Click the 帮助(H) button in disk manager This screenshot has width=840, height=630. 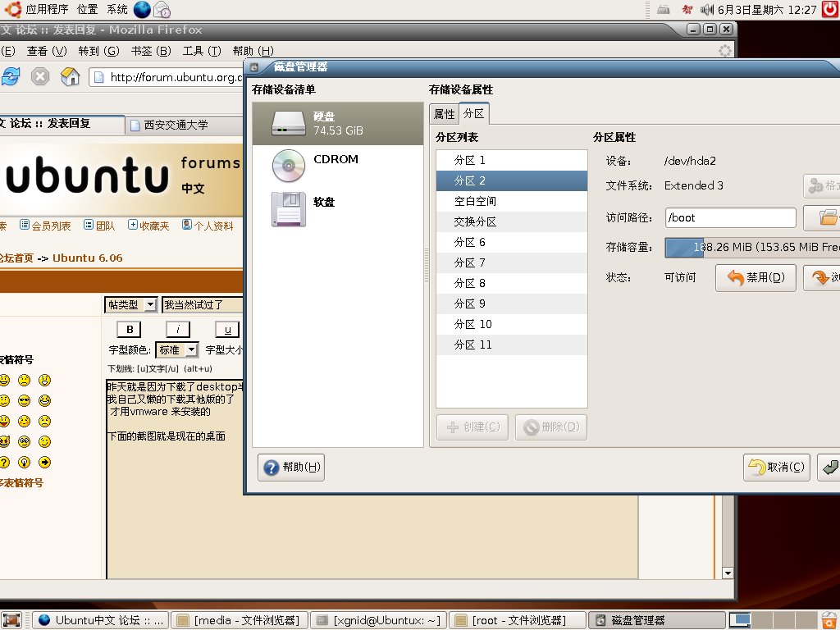[291, 467]
